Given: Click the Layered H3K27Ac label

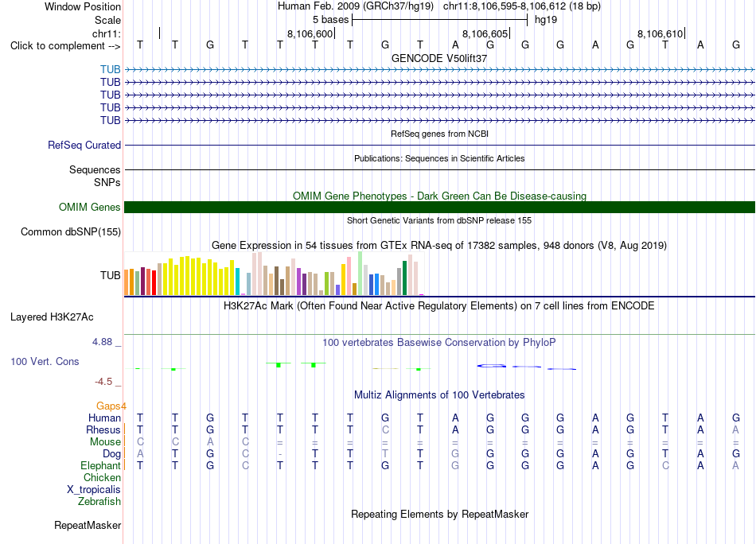Looking at the screenshot, I should click(x=52, y=317).
